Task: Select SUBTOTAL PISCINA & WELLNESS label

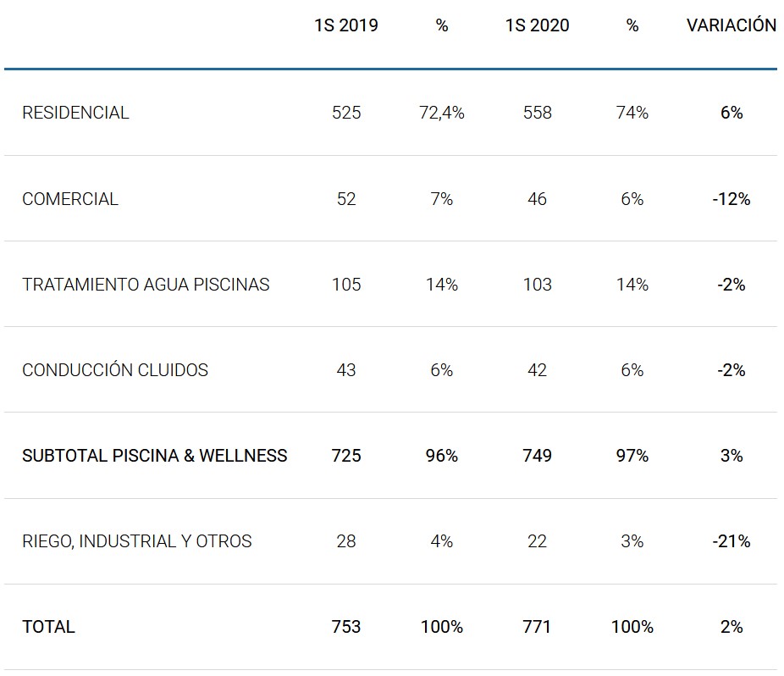Action: [x=154, y=456]
